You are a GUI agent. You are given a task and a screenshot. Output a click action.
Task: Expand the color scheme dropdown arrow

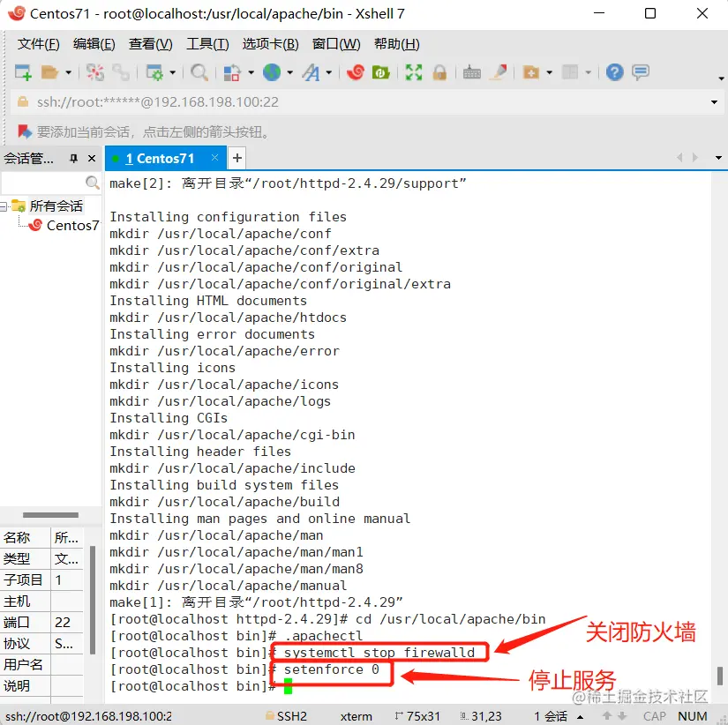click(251, 72)
